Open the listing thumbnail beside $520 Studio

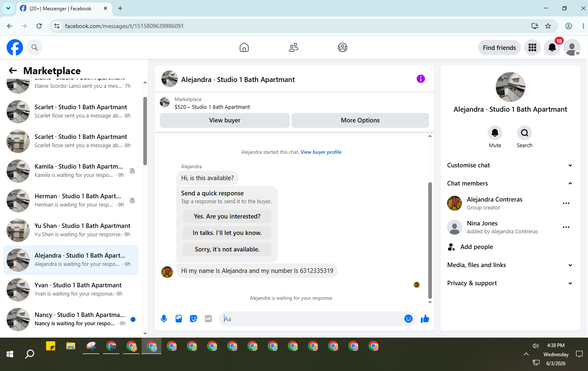(x=165, y=102)
